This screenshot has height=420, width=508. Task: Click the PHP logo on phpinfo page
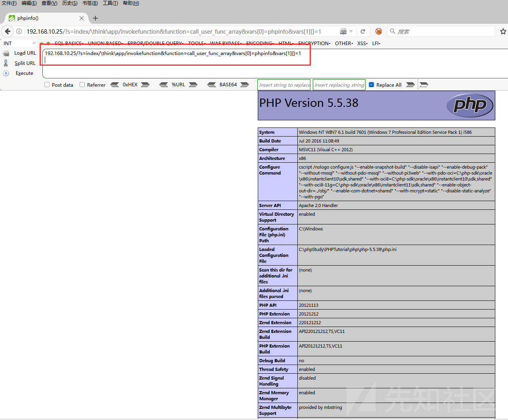coord(470,105)
